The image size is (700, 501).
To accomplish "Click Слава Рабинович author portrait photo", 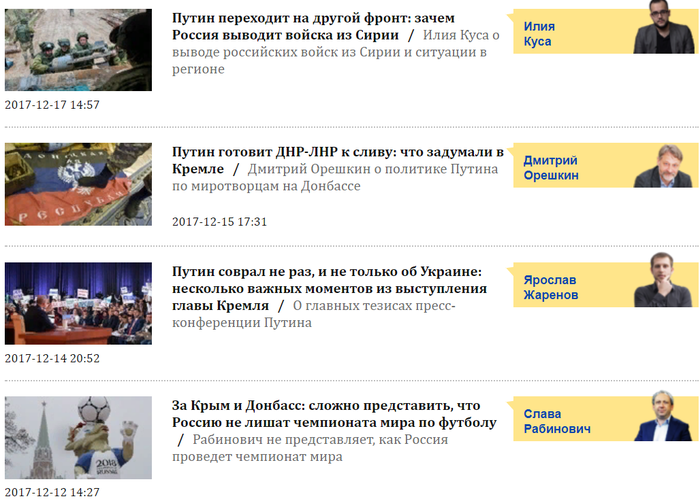I will (x=664, y=416).
